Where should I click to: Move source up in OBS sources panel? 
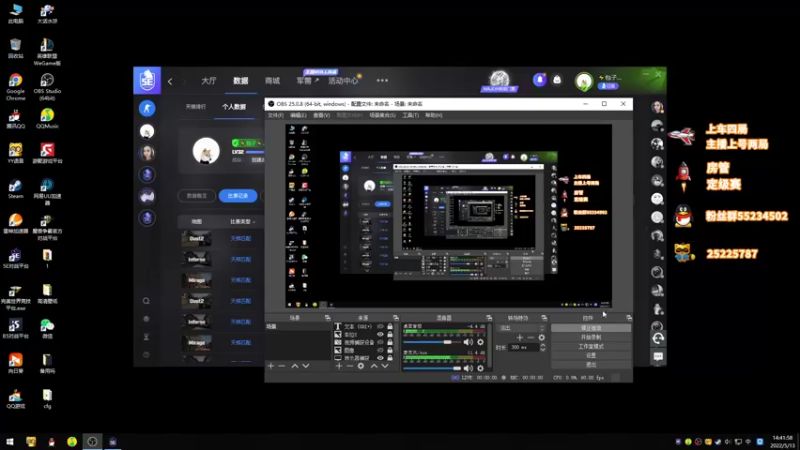coord(374,366)
